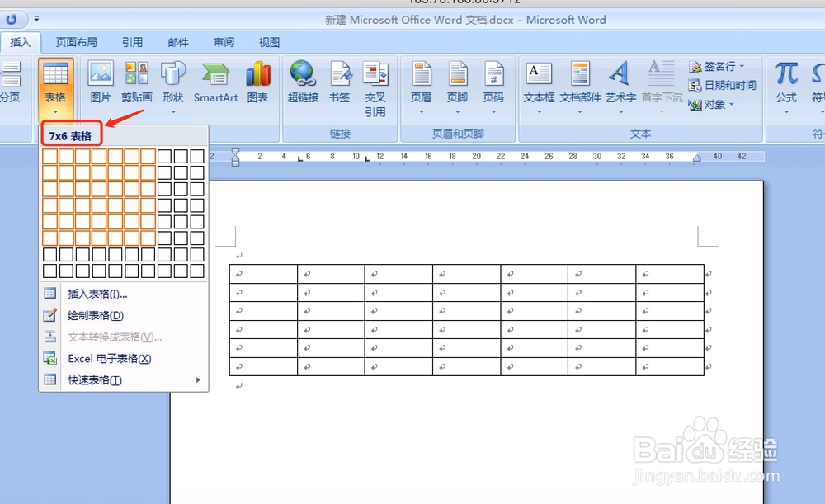Viewport: 825px width, 504px height.
Task: Choose Quick Tables (快速表格) menu item
Action: pyautogui.click(x=124, y=379)
